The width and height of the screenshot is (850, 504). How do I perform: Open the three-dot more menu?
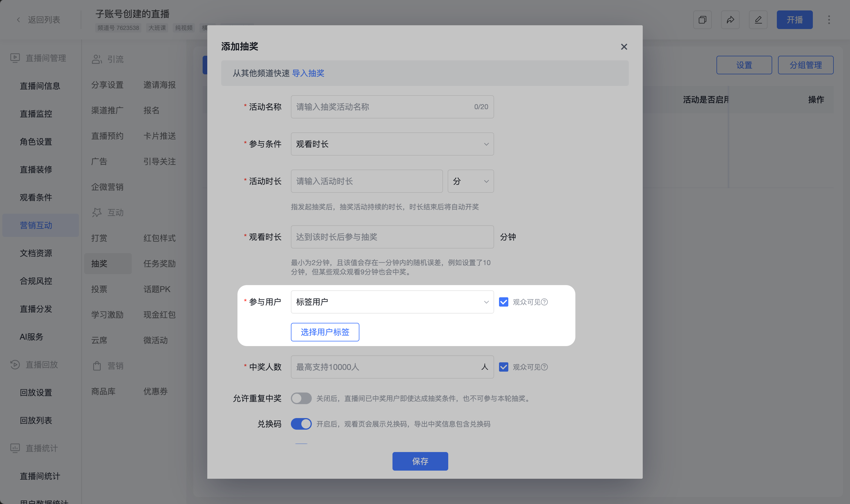pos(829,20)
